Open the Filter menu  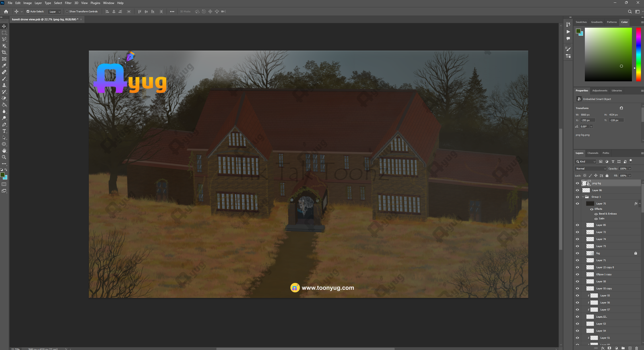point(68,3)
